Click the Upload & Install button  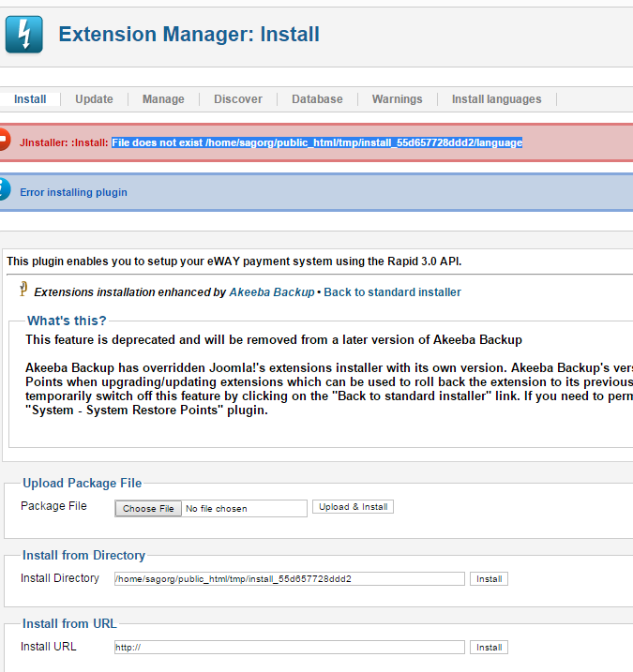click(353, 507)
